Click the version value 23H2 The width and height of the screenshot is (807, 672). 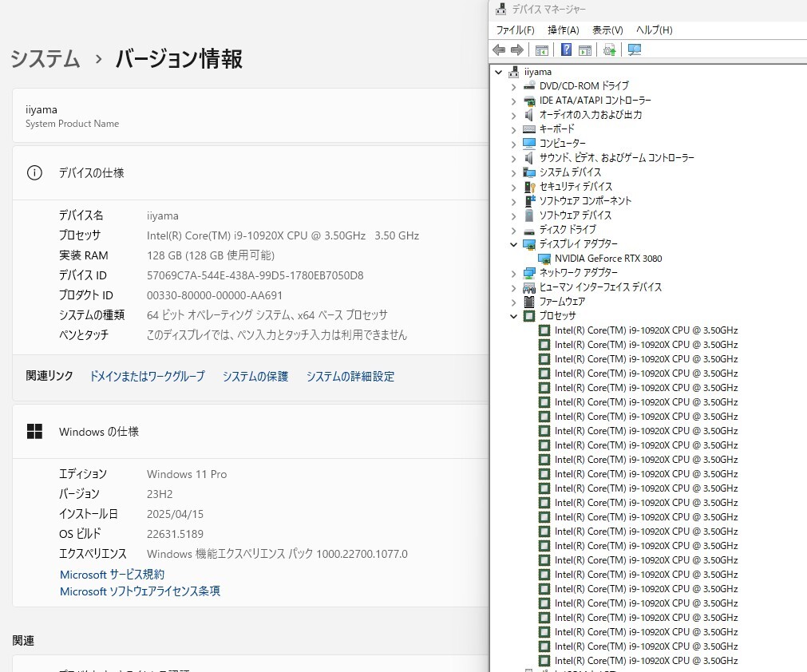tap(160, 494)
